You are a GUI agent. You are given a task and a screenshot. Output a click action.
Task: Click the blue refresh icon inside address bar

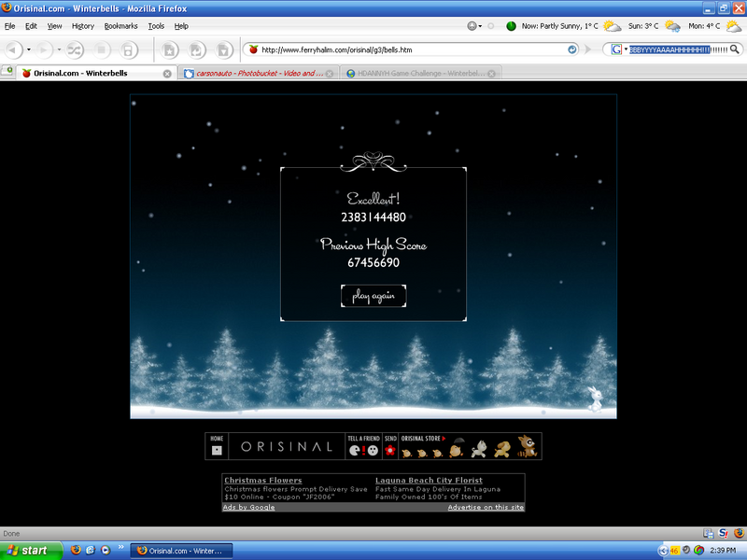coord(572,49)
